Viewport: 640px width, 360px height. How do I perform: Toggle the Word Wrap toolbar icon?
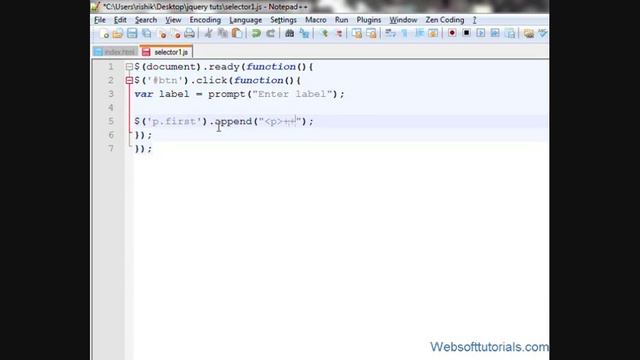(390, 33)
